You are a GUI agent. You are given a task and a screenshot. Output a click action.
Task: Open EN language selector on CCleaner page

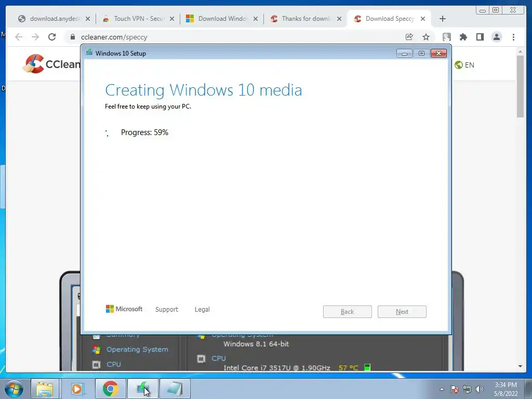(464, 65)
